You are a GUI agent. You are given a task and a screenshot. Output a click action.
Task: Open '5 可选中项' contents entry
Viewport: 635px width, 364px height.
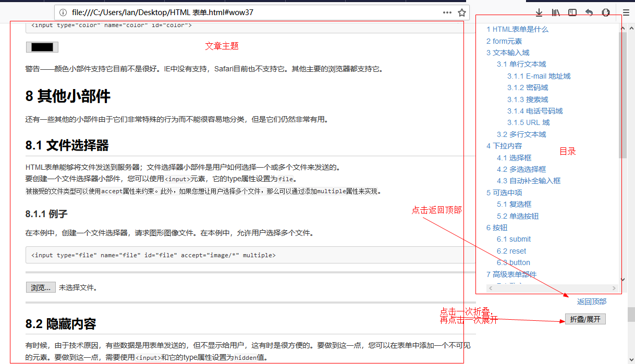(504, 193)
